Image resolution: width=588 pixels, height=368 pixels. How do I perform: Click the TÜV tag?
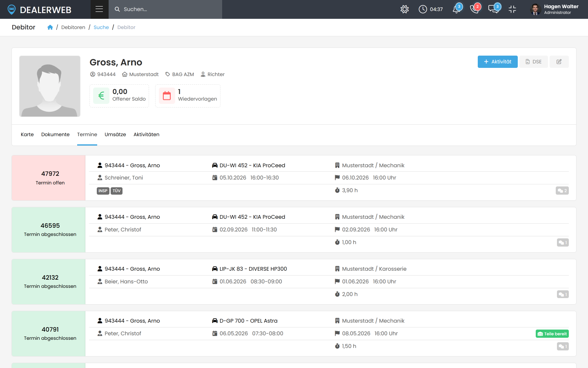coord(117,191)
